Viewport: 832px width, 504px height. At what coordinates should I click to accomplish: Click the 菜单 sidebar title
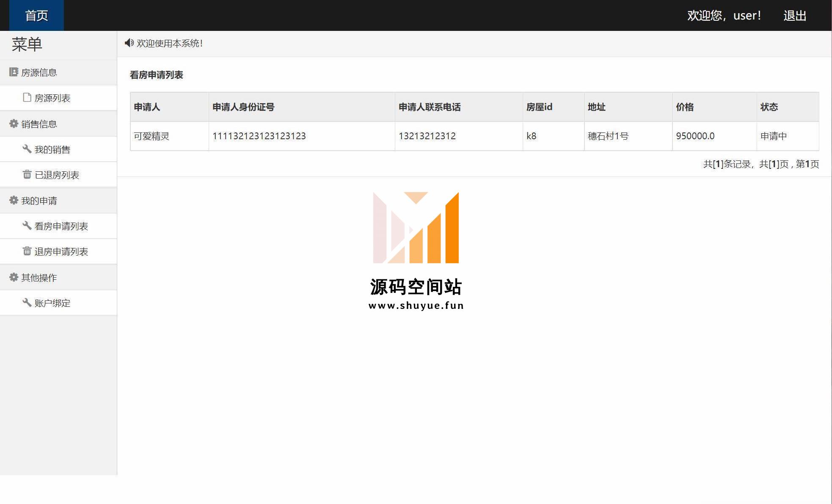pyautogui.click(x=27, y=44)
